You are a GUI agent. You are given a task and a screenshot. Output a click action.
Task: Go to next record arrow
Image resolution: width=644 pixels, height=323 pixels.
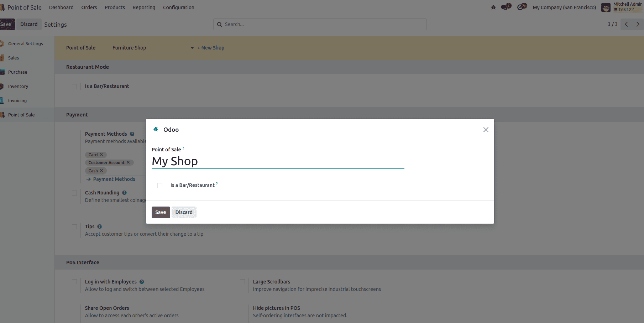point(638,24)
